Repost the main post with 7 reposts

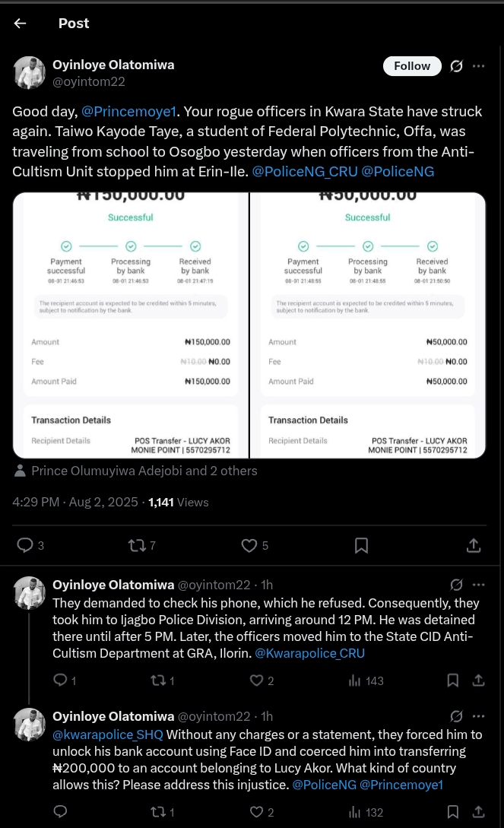tap(137, 545)
